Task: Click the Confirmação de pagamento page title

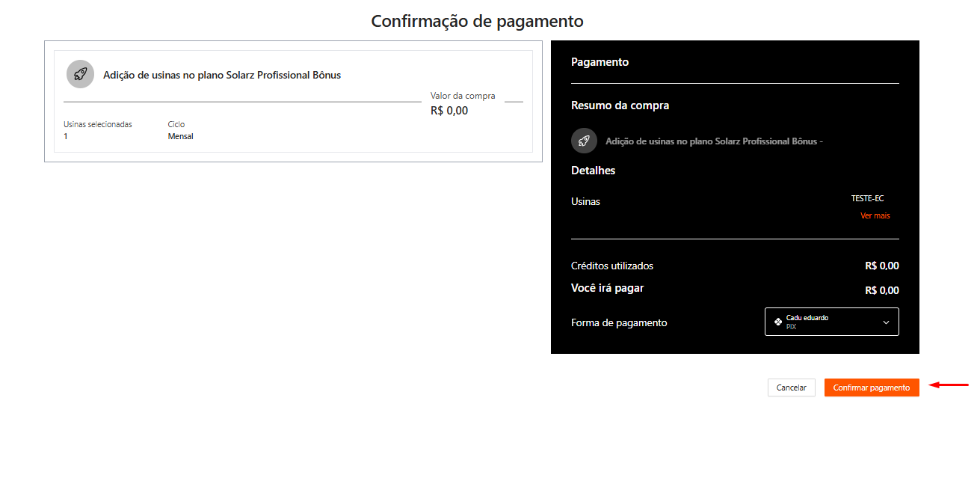Action: click(477, 21)
